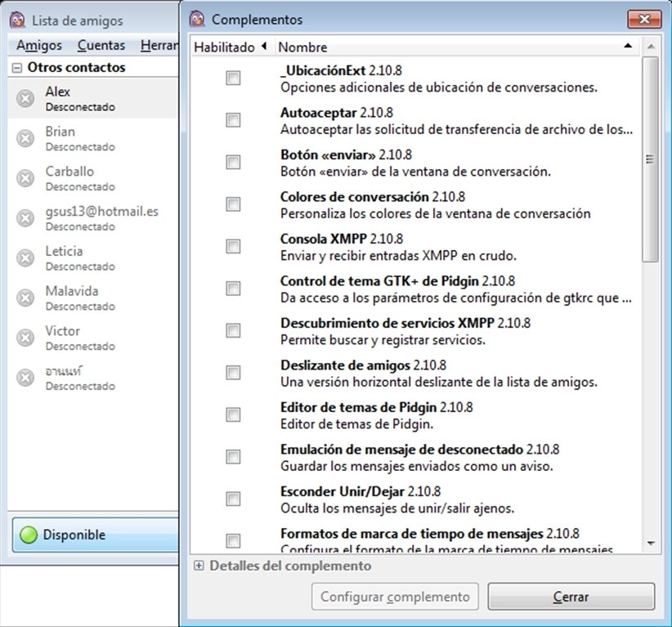The image size is (672, 627).
Task: Enable the Consola XMPP plugin checkbox
Action: 233,246
